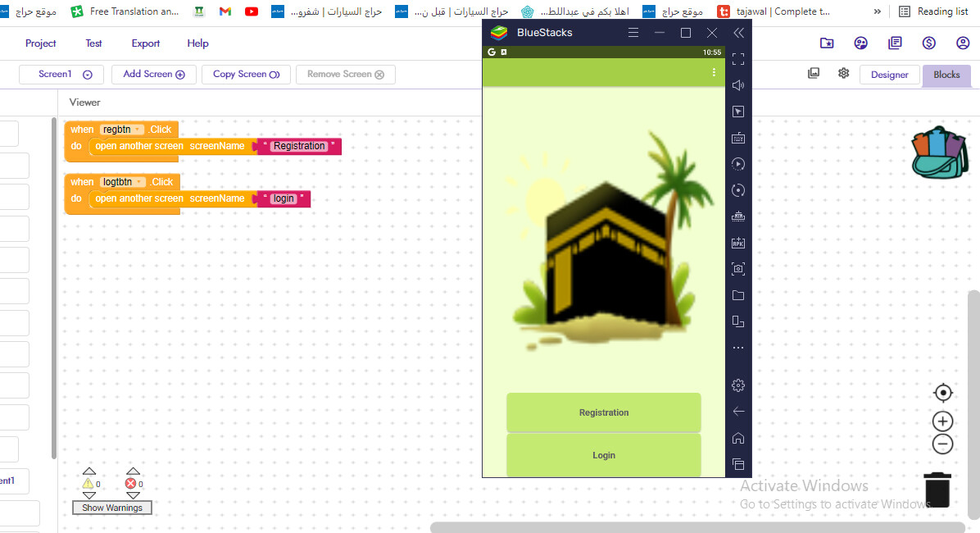Take a BlueStacks screenshot with camera icon
This screenshot has width=980, height=533.
[x=738, y=269]
